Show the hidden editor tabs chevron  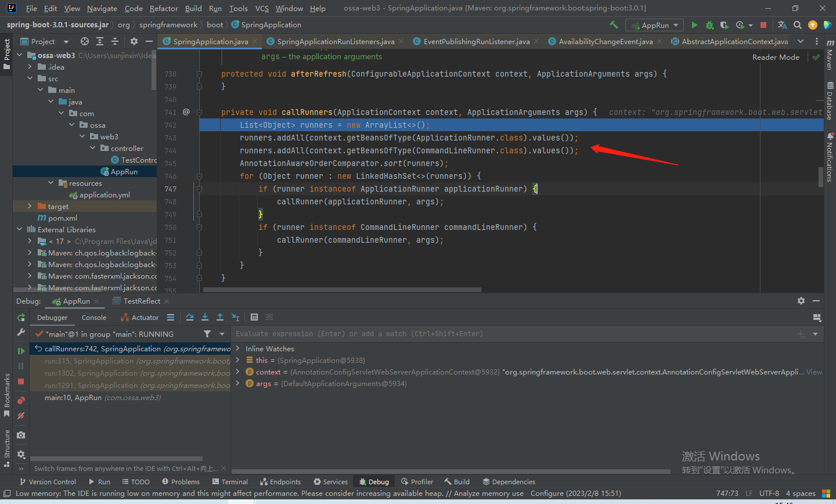801,41
